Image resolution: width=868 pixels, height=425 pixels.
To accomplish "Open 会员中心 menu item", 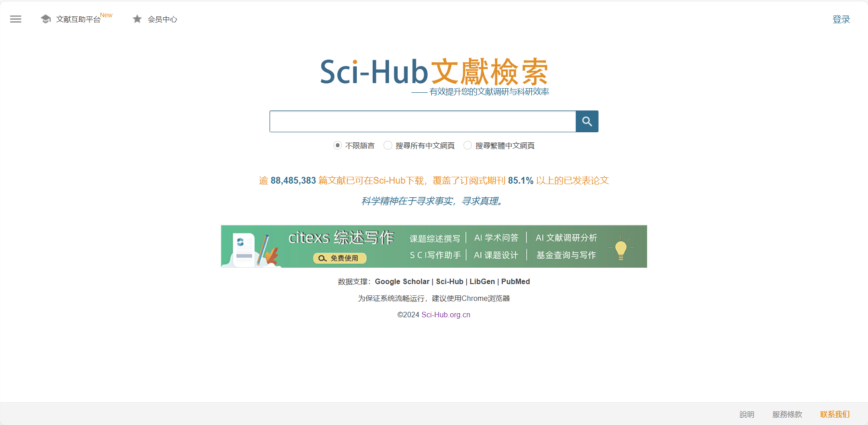I will coord(162,19).
